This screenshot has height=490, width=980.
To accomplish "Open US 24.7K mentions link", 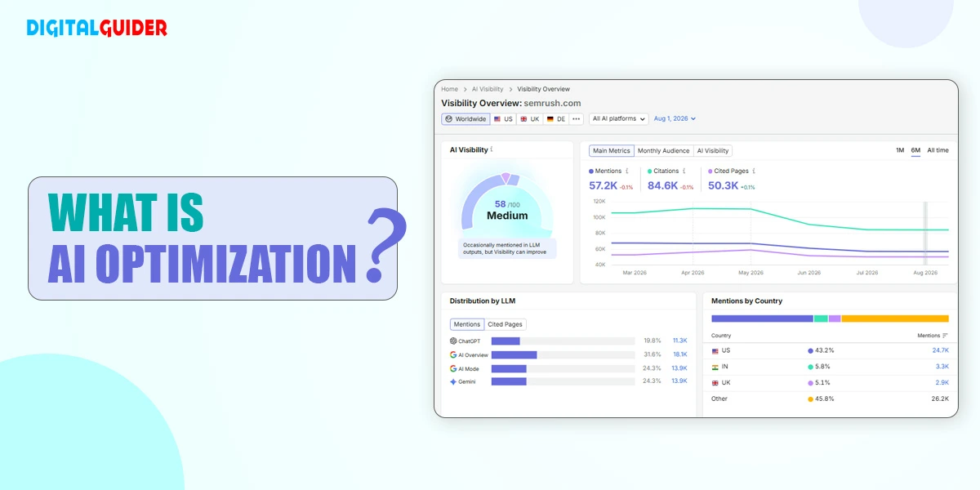I will 941,350.
